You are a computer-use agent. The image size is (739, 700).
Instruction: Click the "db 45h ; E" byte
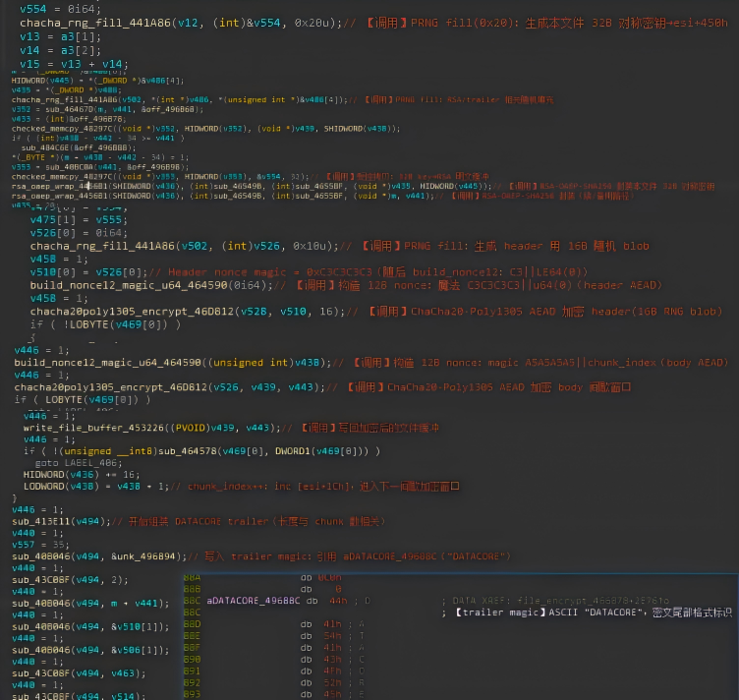coord(332,694)
